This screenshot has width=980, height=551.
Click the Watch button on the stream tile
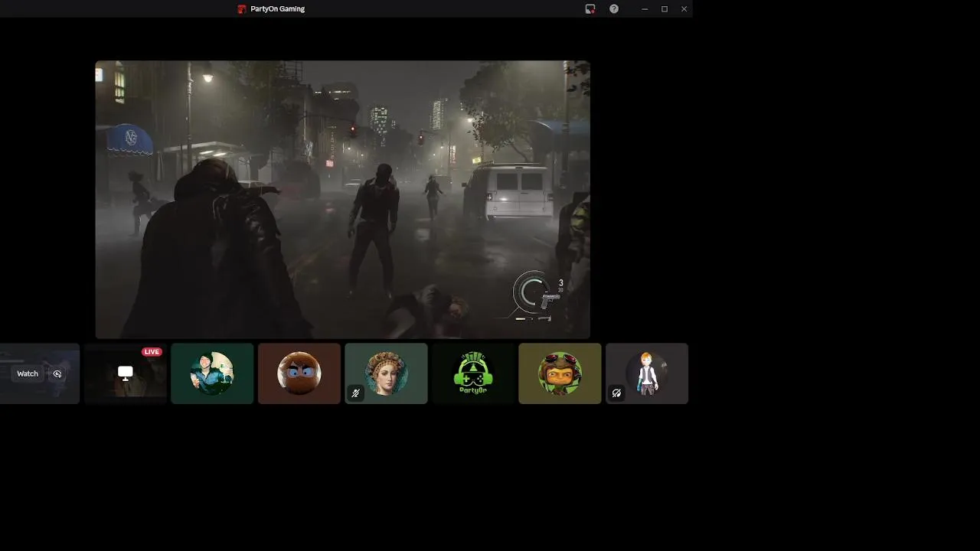28,373
